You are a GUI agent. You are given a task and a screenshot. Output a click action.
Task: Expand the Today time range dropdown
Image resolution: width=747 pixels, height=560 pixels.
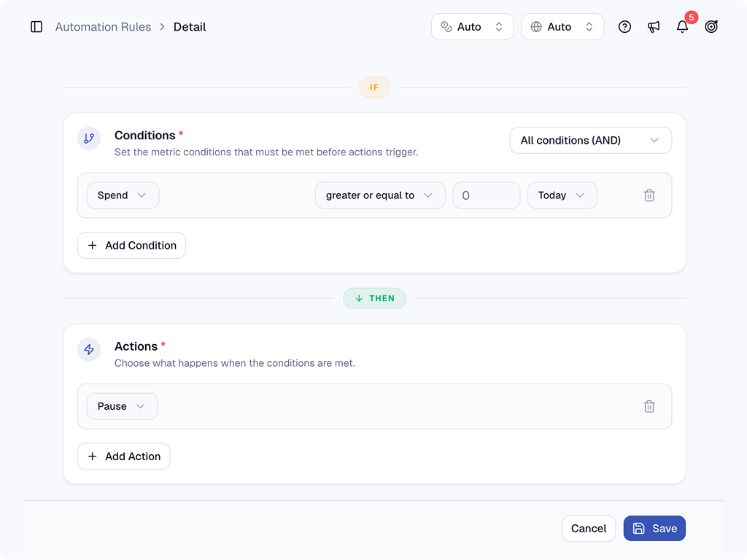[x=562, y=195]
